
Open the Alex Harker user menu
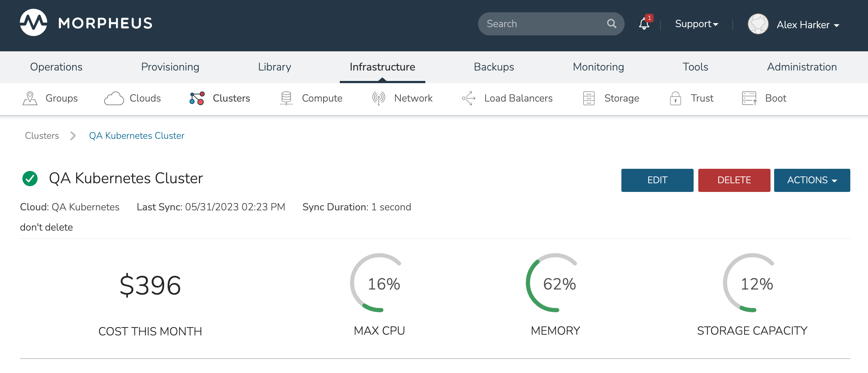click(x=807, y=25)
